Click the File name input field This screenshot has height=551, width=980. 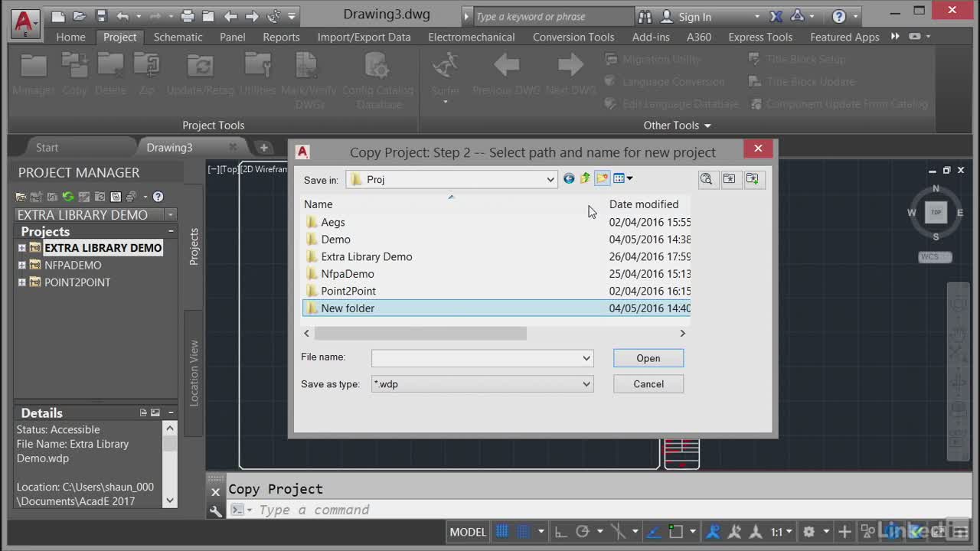[476, 358]
